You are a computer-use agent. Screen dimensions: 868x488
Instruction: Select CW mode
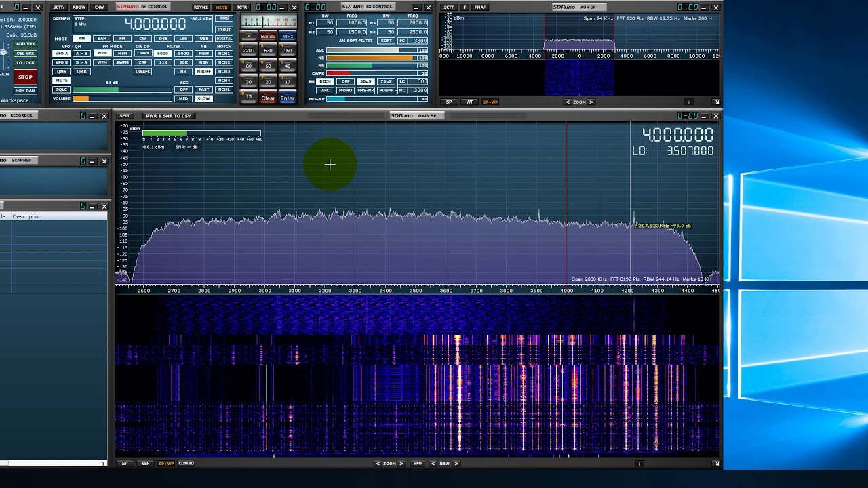tap(142, 39)
